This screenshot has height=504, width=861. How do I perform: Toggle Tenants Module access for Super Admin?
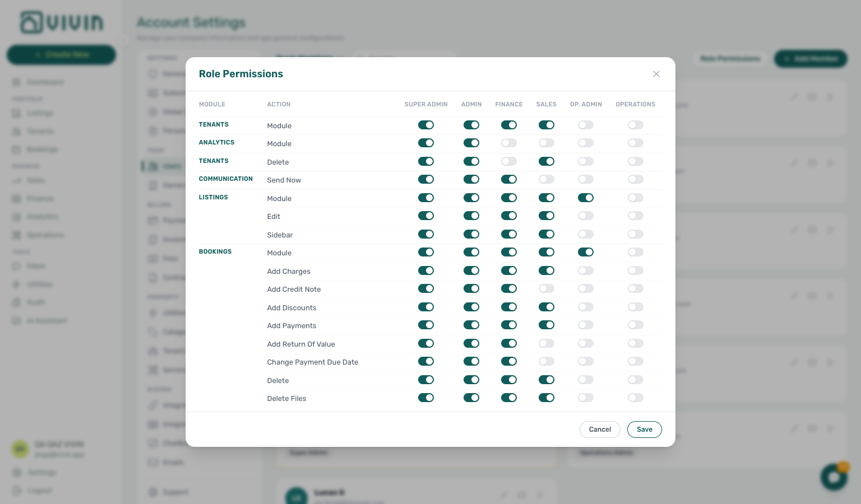click(x=426, y=125)
